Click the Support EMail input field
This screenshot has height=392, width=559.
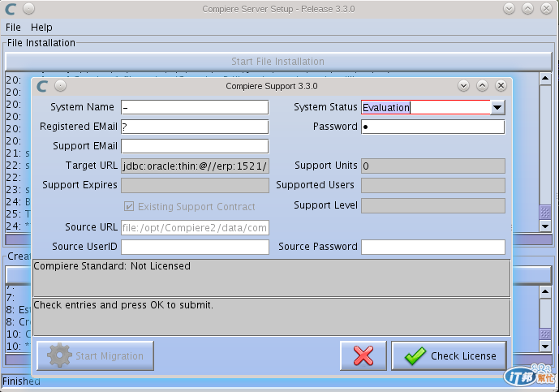point(195,146)
